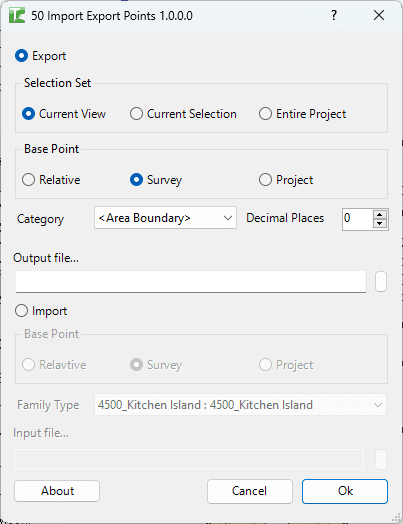Screen dimensions: 403x524
Task: Click the help question mark icon
Action: point(333,15)
